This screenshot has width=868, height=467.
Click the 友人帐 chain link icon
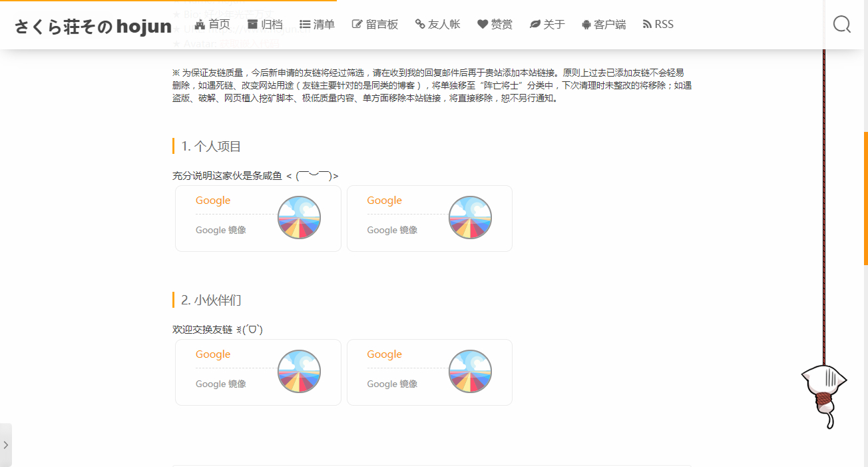(420, 25)
